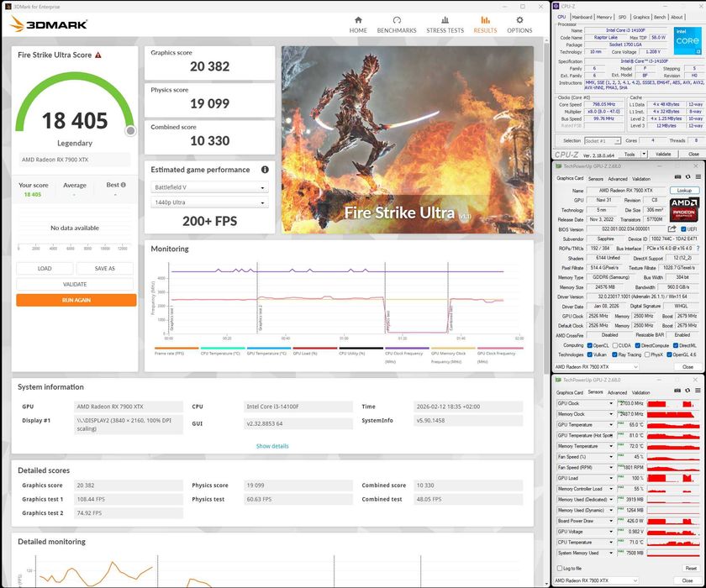706x588 pixels.
Task: Open the Advanced tab in GPU-Z Graphics Card window
Action: click(618, 178)
